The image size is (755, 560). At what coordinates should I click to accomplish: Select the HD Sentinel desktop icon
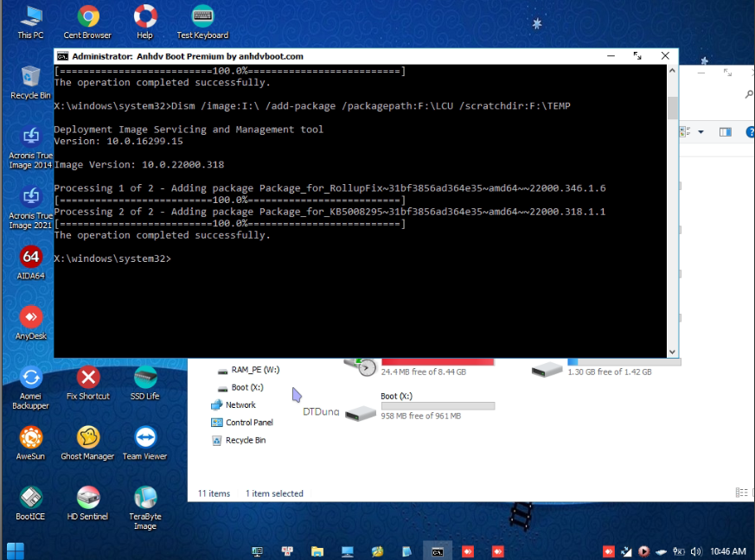coord(87,503)
